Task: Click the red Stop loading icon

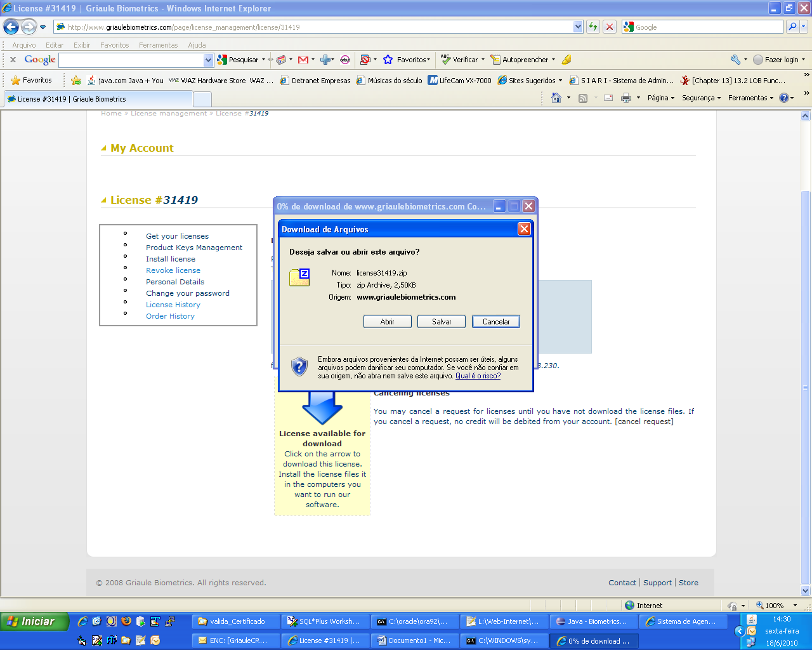Action: 610,27
